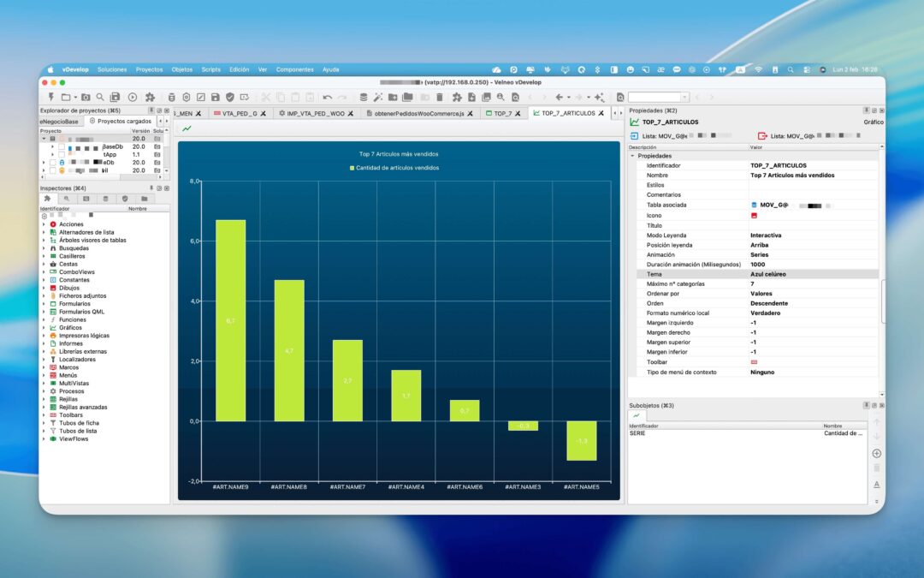Open the Objetos menu
The image size is (924, 578).
click(181, 69)
